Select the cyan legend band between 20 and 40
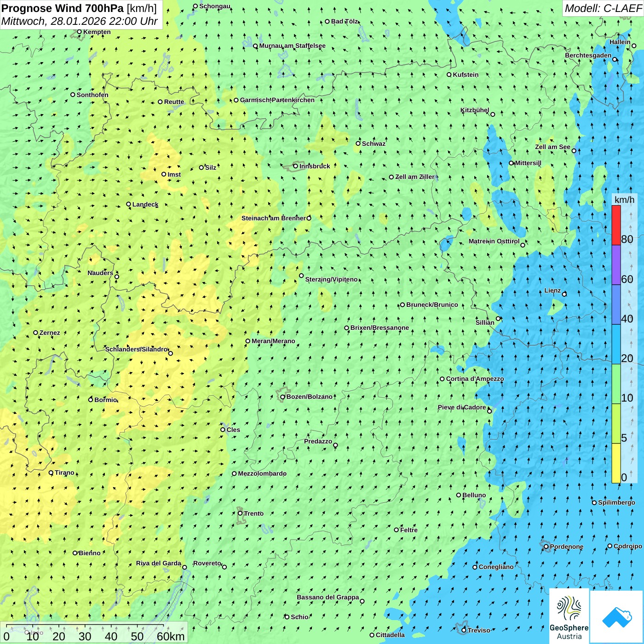 [616, 344]
